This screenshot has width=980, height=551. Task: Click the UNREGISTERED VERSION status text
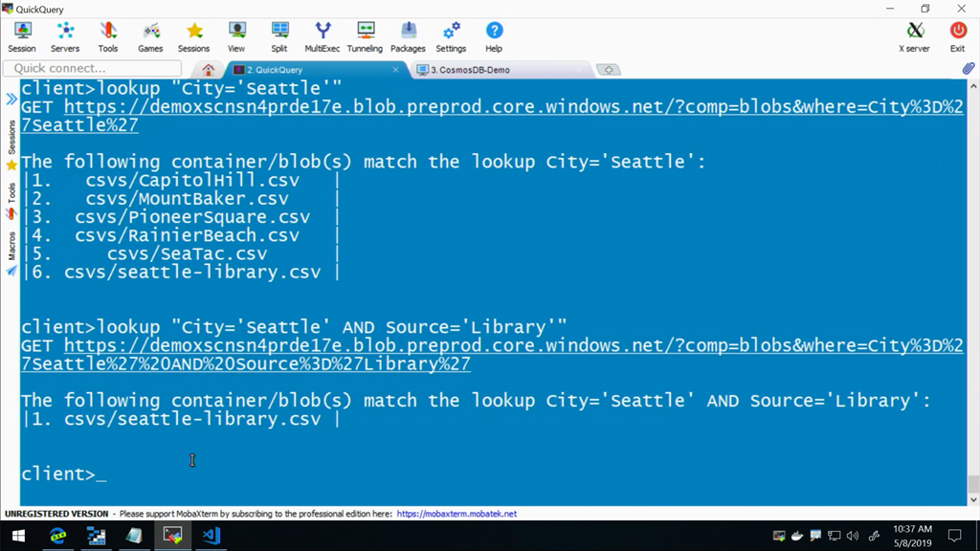point(56,514)
